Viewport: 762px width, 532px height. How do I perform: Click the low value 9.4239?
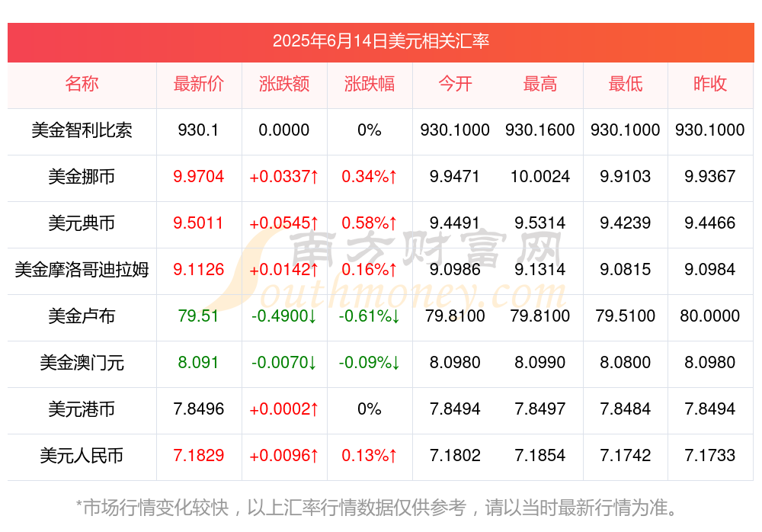(626, 223)
